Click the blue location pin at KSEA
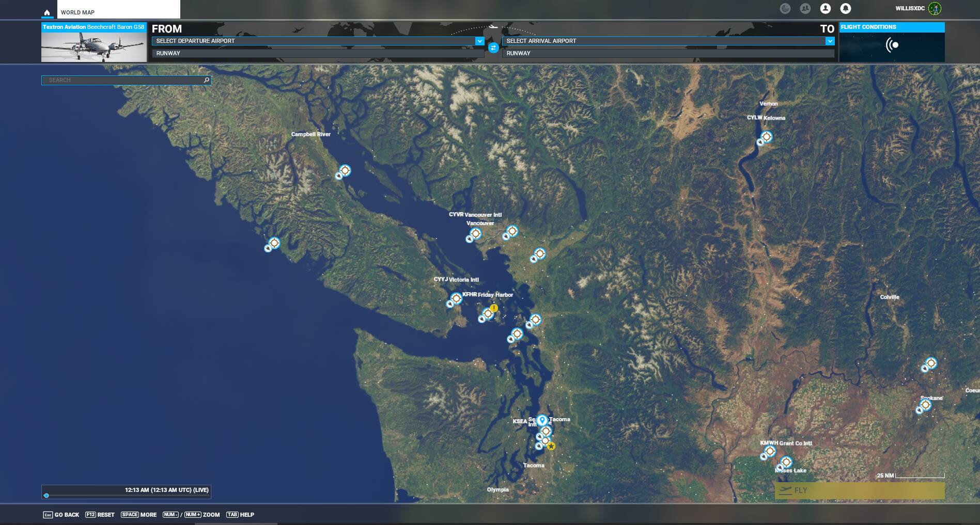This screenshot has height=525, width=980. (542, 420)
